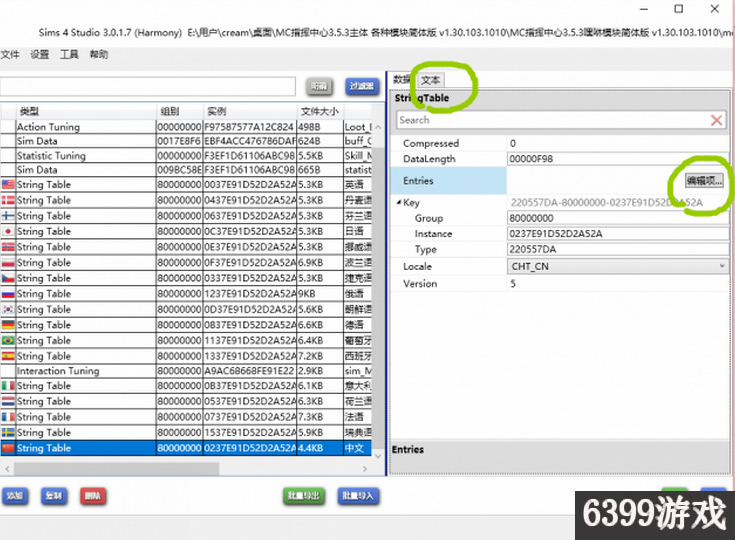Open the 设置 menu
Image resolution: width=735 pixels, height=540 pixels.
click(40, 54)
